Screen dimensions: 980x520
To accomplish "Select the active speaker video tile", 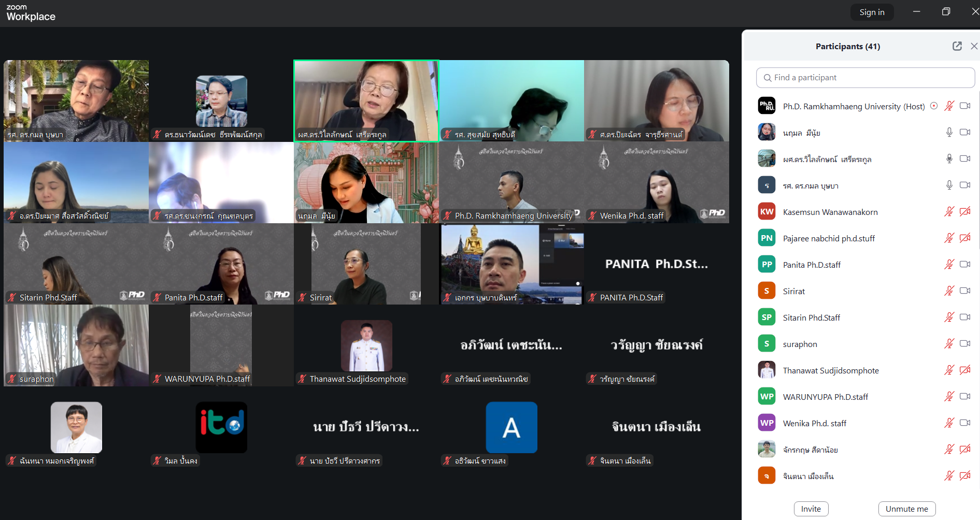I will (366, 100).
